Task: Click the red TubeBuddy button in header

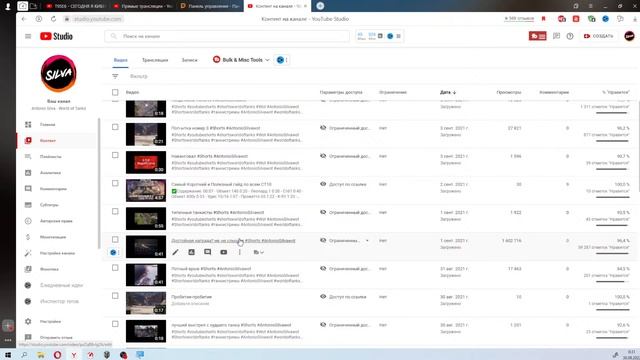Action: [538, 36]
